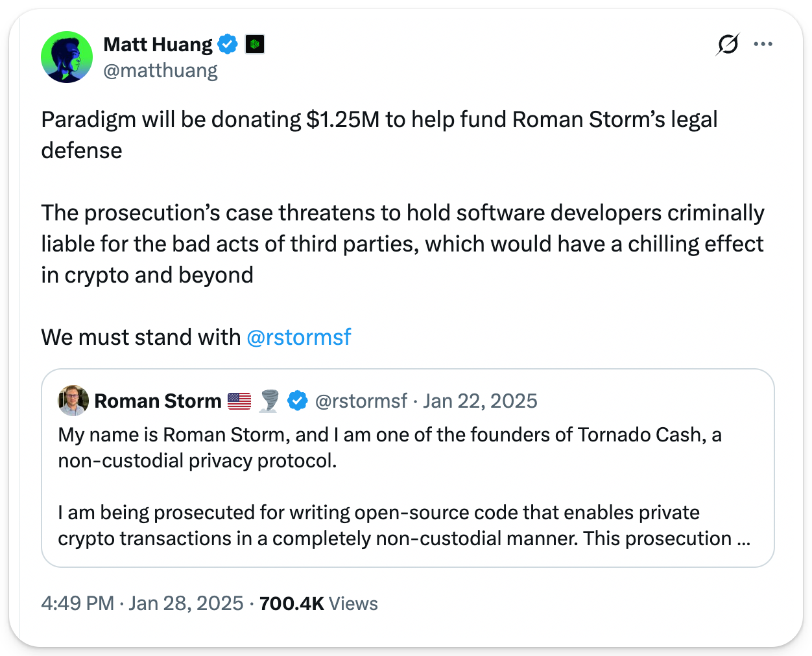Open the @matthuang handle under the name
This screenshot has width=812, height=656.
click(x=160, y=70)
